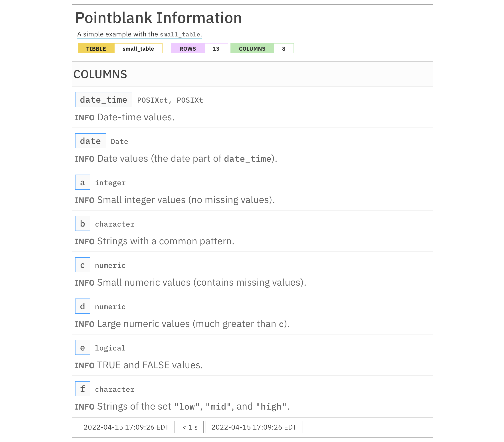This screenshot has width=504, height=442.
Task: Select the small_table tibble name label
Action: tap(138, 48)
